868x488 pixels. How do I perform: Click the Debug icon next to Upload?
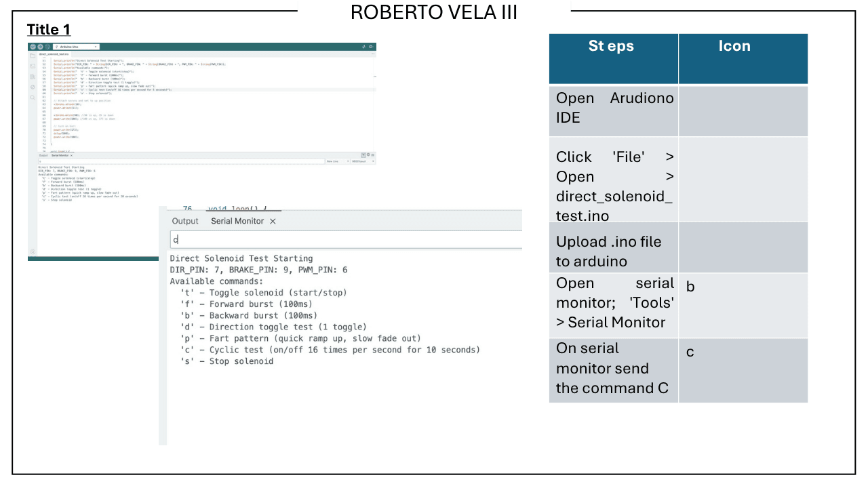[47, 47]
